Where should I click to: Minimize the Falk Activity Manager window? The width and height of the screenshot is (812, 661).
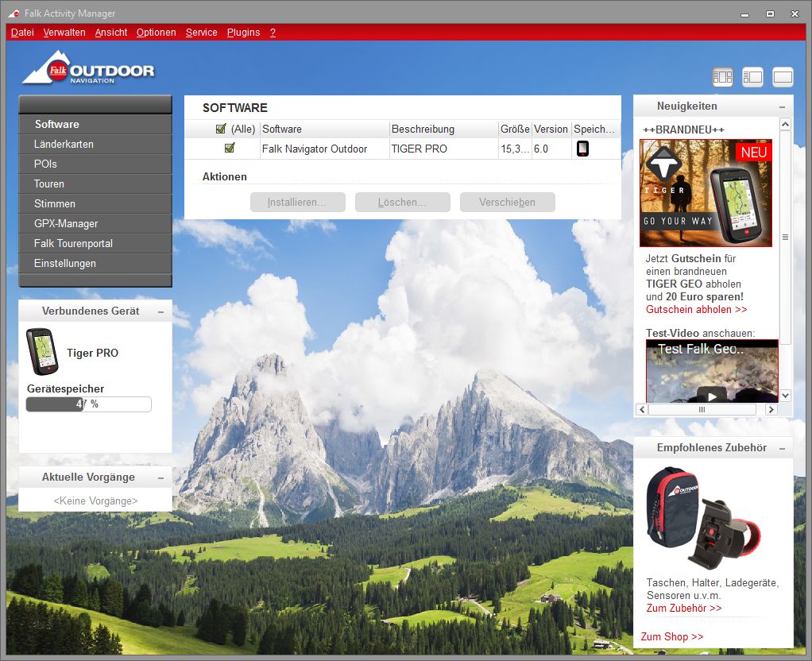point(744,14)
